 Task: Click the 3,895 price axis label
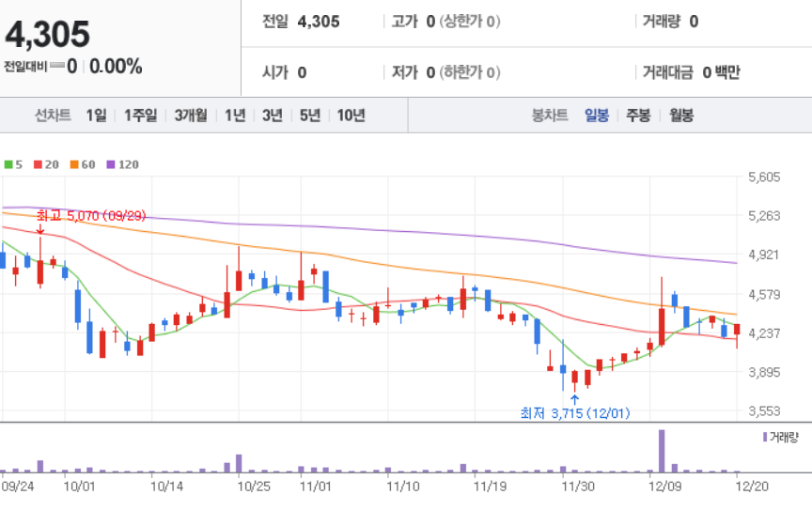pyautogui.click(x=764, y=372)
